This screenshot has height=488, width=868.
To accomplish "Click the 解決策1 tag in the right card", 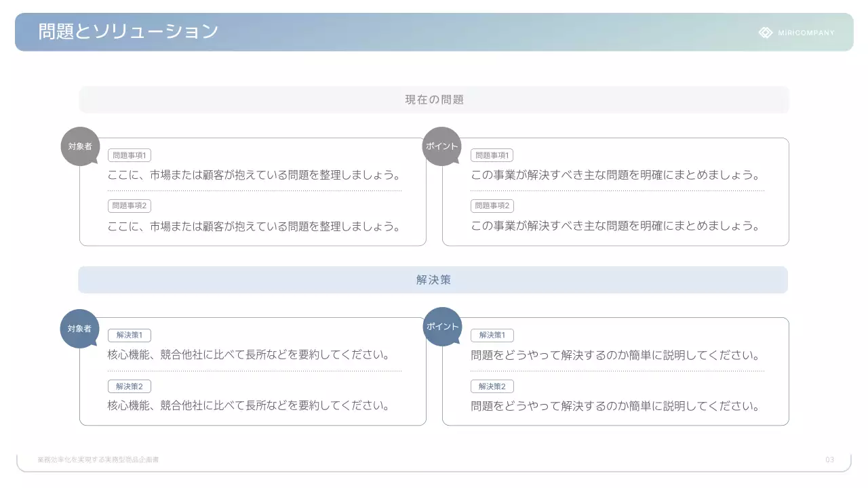I will click(492, 335).
